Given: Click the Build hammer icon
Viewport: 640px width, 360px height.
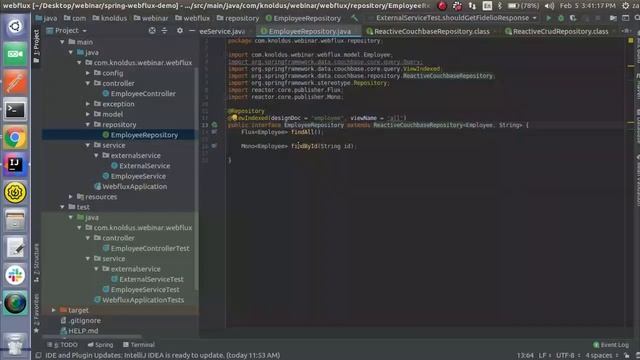Looking at the screenshot, I should point(355,18).
